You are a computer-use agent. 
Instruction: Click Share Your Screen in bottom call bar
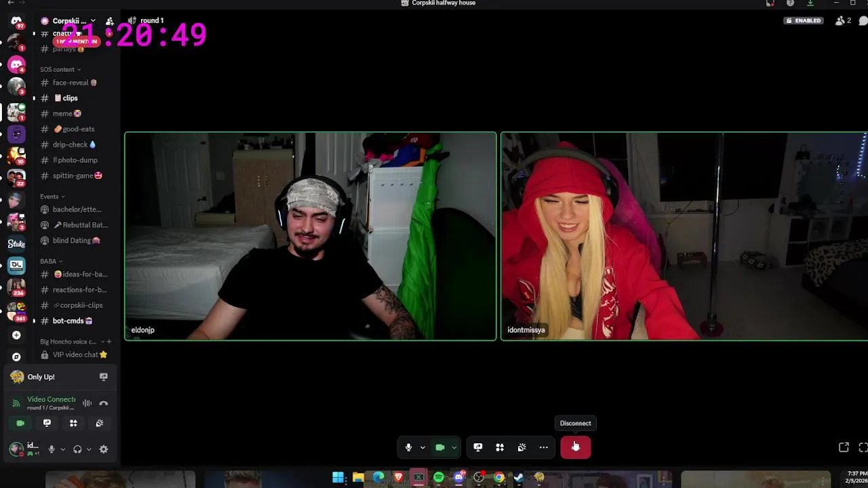(478, 447)
